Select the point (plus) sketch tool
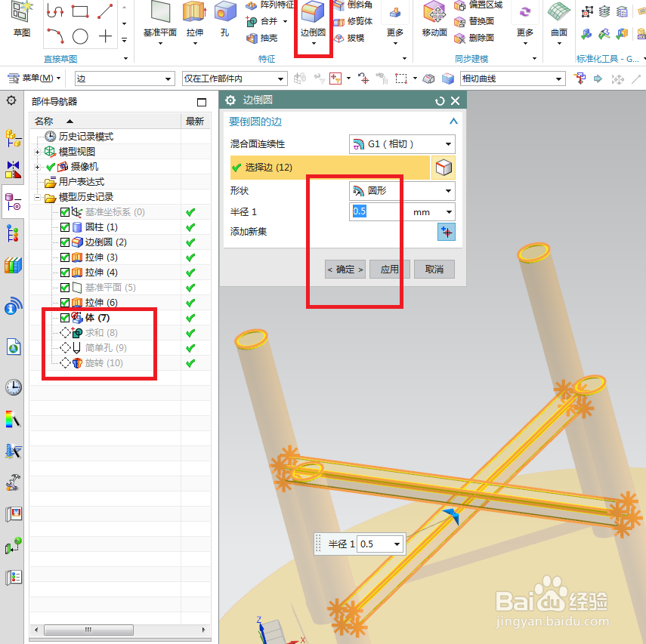Screen dimensions: 646x644 point(106,36)
